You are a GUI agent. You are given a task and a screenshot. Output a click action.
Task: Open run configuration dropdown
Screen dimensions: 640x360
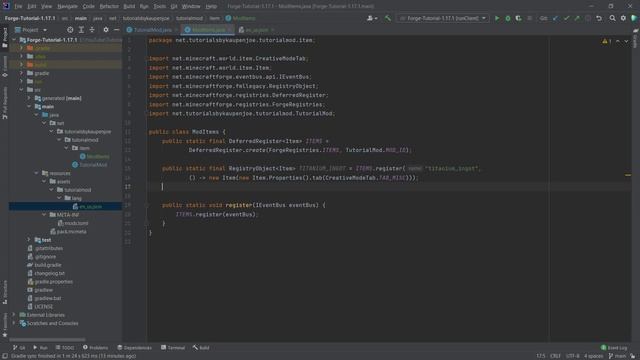(x=443, y=18)
